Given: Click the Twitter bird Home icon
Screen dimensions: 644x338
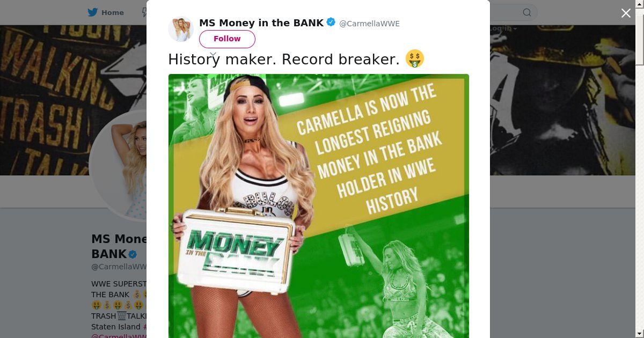Looking at the screenshot, I should coord(93,12).
